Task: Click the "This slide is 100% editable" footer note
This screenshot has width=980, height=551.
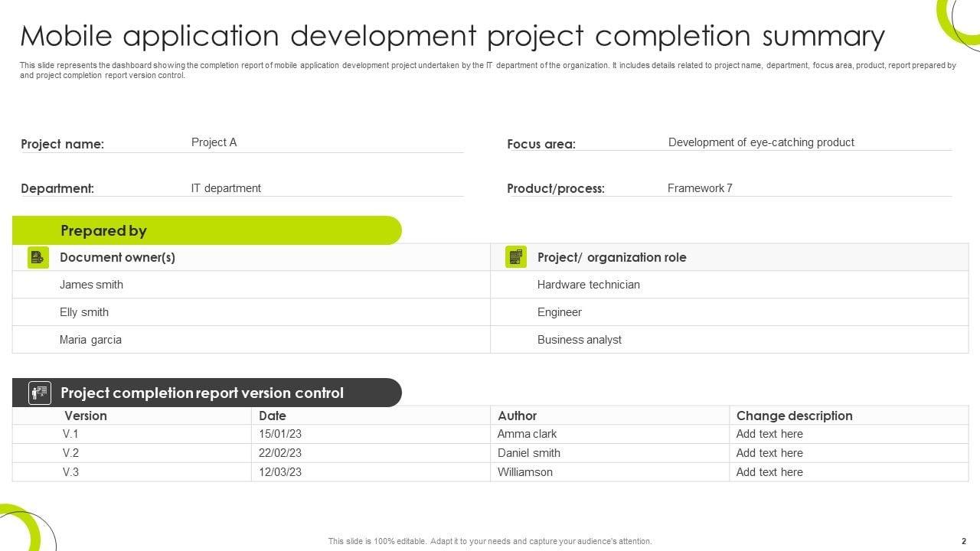Action: [x=490, y=541]
